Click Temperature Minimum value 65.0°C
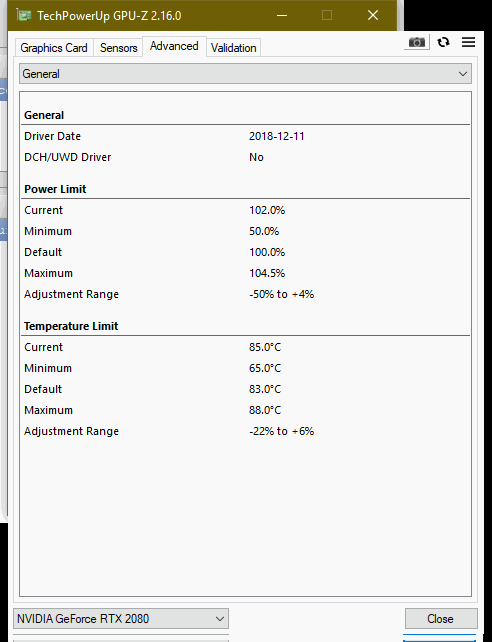Viewport: 492px width, 642px height. 265,368
